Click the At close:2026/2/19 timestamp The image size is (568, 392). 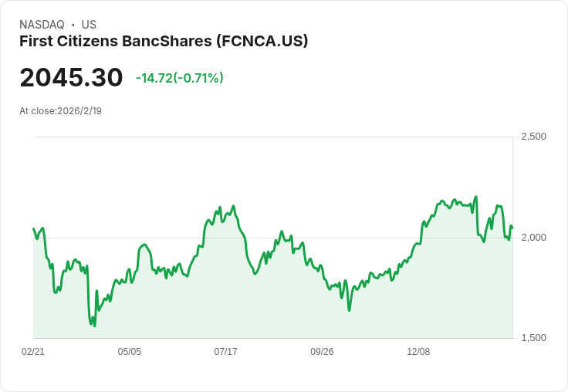[x=60, y=111]
